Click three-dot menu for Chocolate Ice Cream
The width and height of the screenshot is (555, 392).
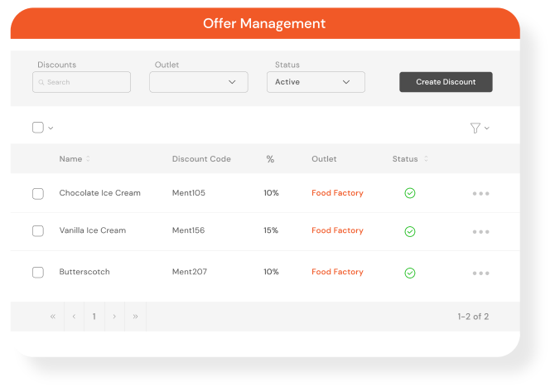point(480,193)
